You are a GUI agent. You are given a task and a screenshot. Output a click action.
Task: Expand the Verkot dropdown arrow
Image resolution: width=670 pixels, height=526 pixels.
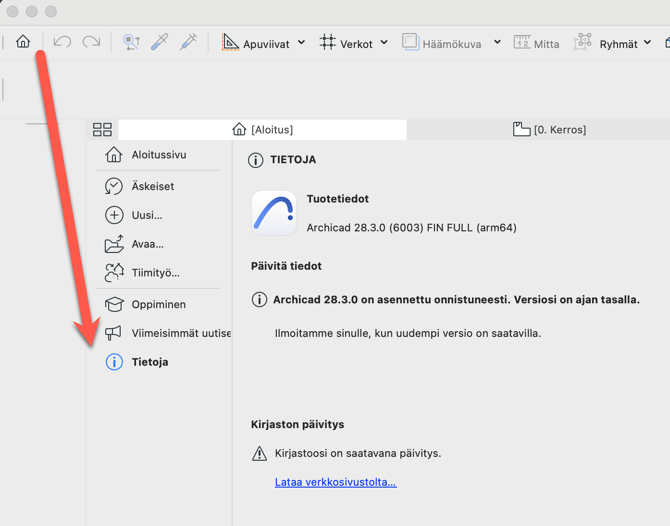pos(384,42)
